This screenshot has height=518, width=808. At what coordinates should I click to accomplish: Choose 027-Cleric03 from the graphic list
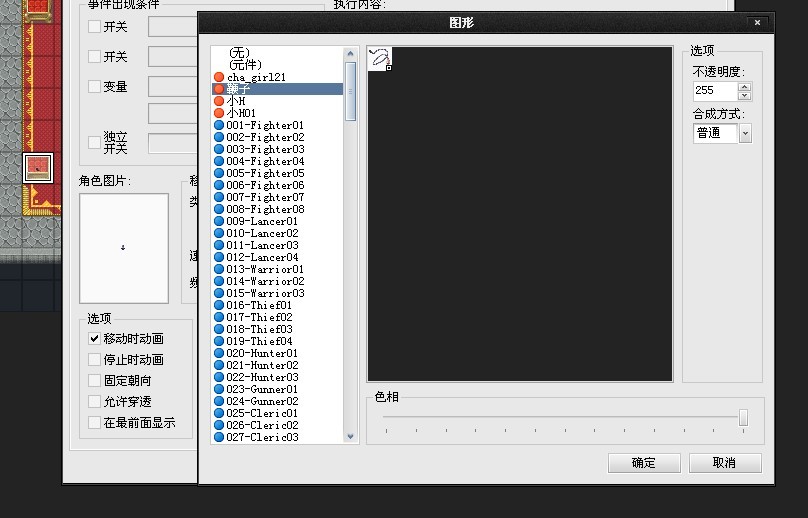pos(277,437)
